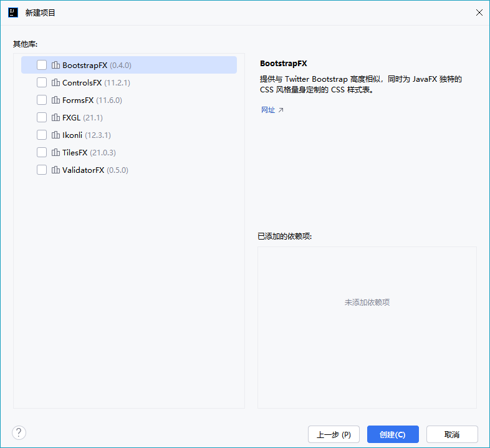
Task: Close the 新建项目 dialog
Action: coord(479,12)
